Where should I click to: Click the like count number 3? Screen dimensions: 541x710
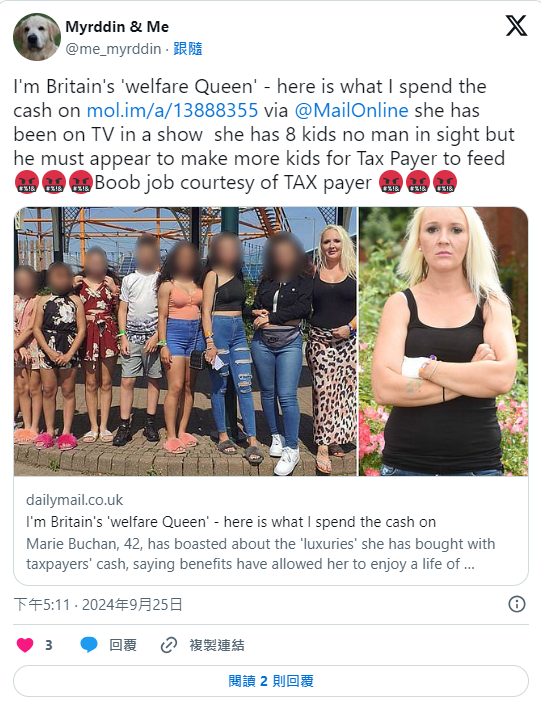pyautogui.click(x=48, y=645)
